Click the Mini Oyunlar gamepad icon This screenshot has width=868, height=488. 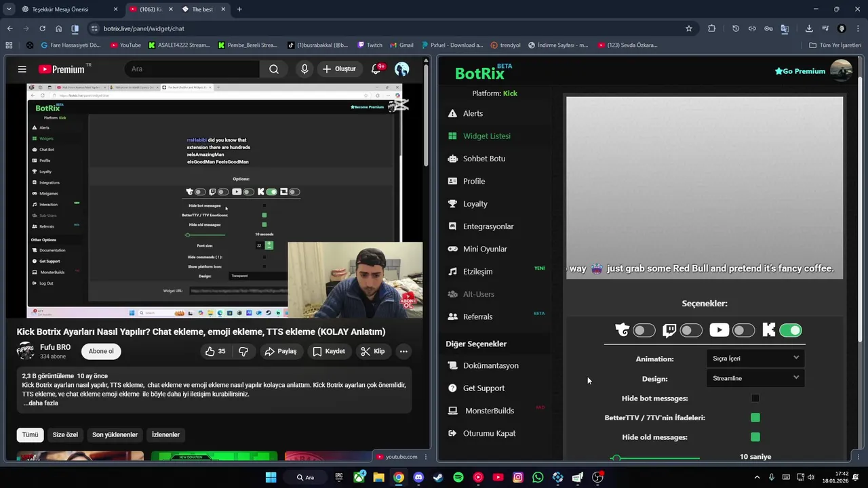click(x=452, y=249)
